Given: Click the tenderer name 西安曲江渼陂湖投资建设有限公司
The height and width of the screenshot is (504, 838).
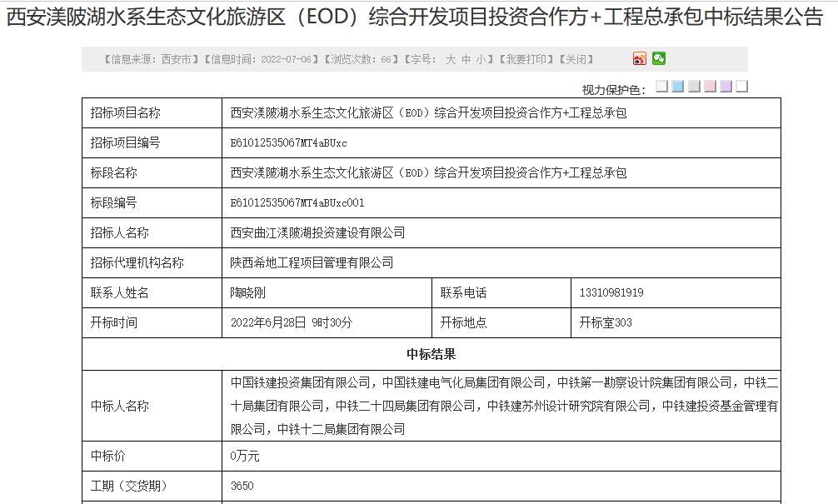Looking at the screenshot, I should point(317,233).
